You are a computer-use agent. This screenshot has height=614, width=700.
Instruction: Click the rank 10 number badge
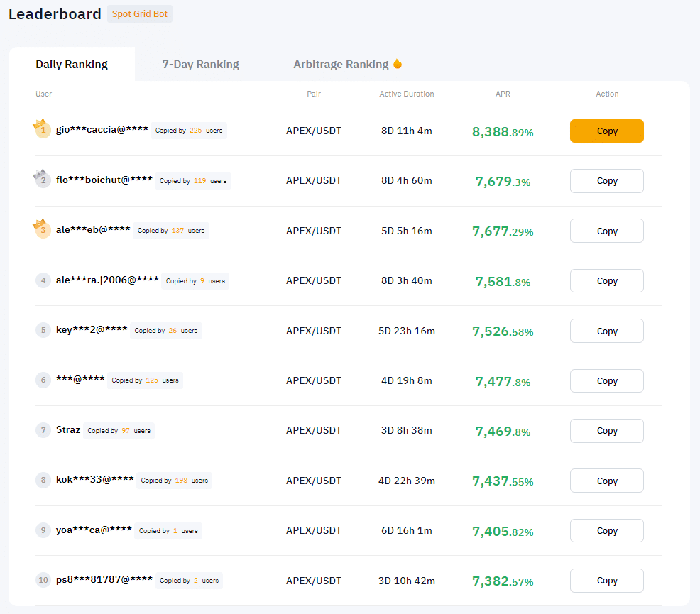tap(43, 580)
